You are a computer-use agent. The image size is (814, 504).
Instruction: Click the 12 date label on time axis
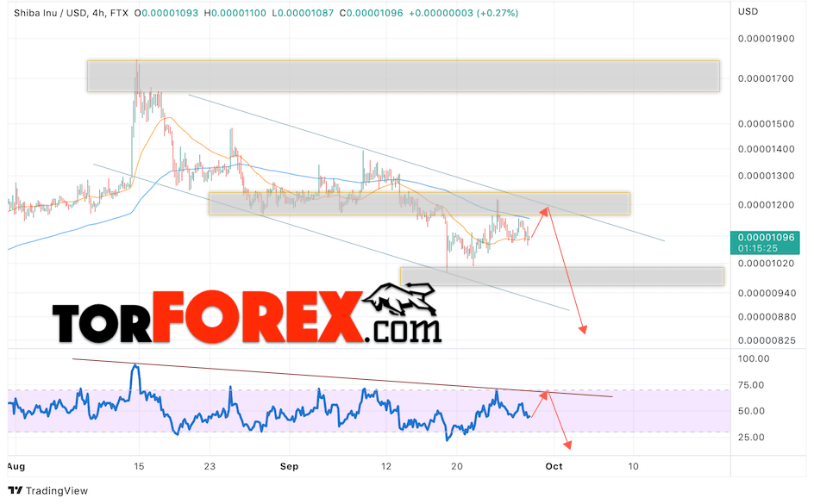point(385,467)
